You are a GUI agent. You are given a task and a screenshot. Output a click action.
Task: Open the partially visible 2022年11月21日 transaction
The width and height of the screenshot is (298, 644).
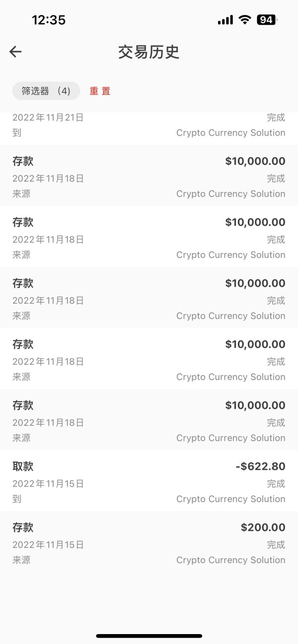[x=149, y=126]
